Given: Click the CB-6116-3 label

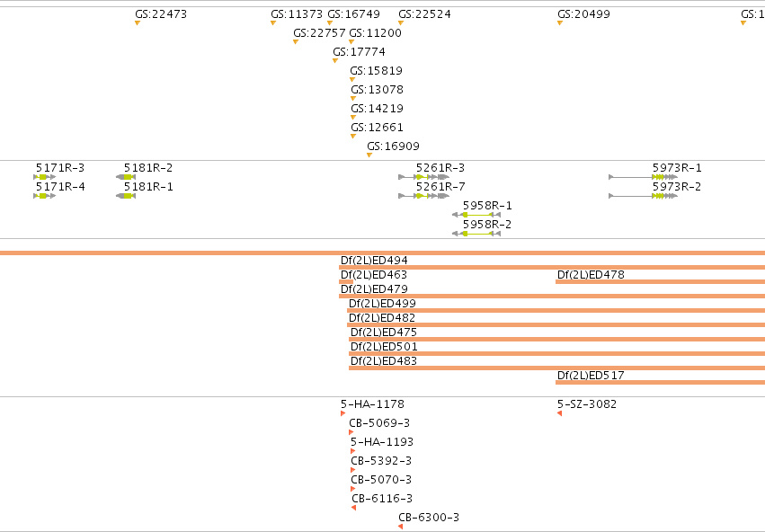Looking at the screenshot, I should click(382, 499).
